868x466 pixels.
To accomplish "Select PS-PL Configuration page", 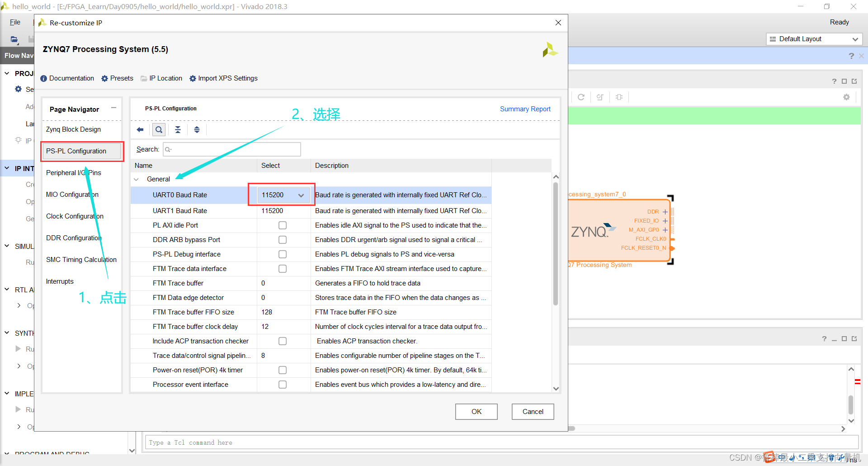I will [82, 151].
